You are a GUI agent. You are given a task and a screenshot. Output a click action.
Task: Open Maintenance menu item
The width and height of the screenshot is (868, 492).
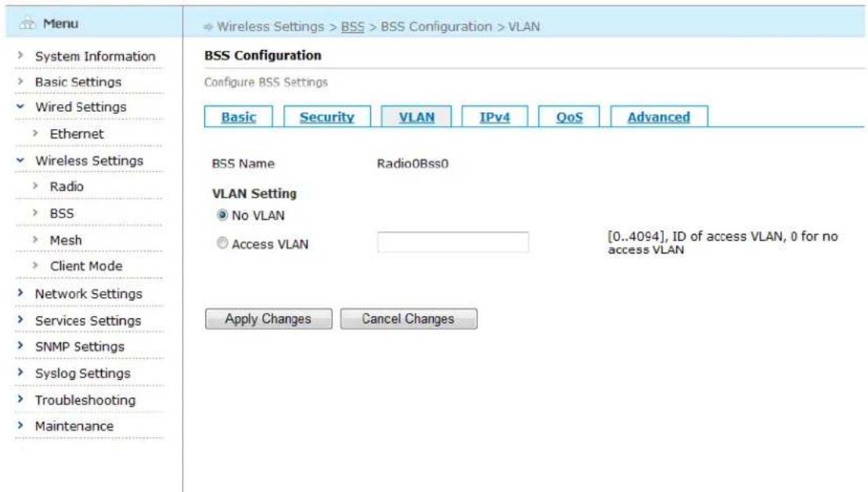74,426
